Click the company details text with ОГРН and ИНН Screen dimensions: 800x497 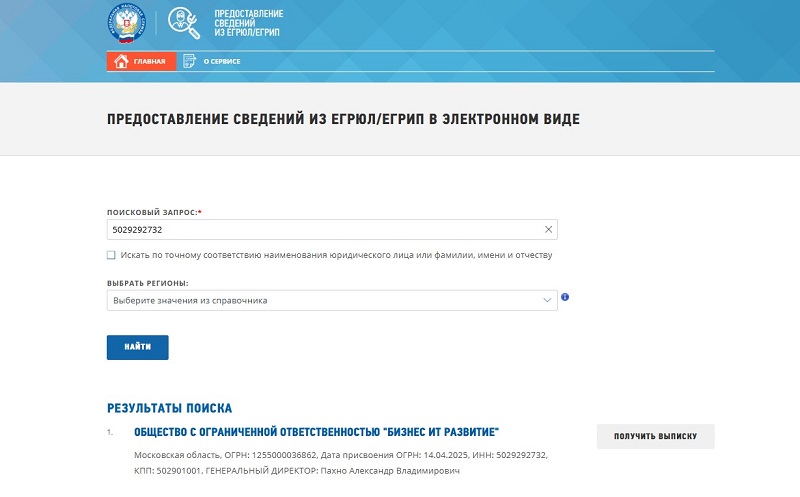pyautogui.click(x=340, y=462)
